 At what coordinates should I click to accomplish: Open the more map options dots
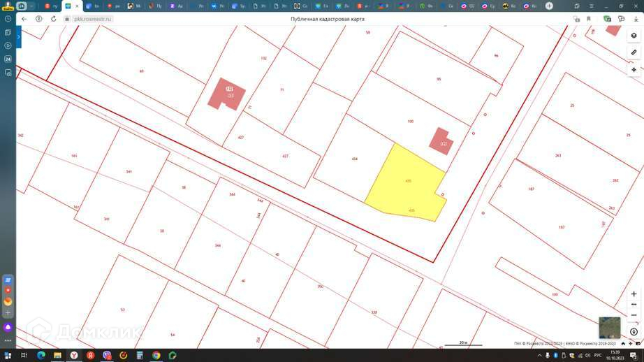(634, 305)
